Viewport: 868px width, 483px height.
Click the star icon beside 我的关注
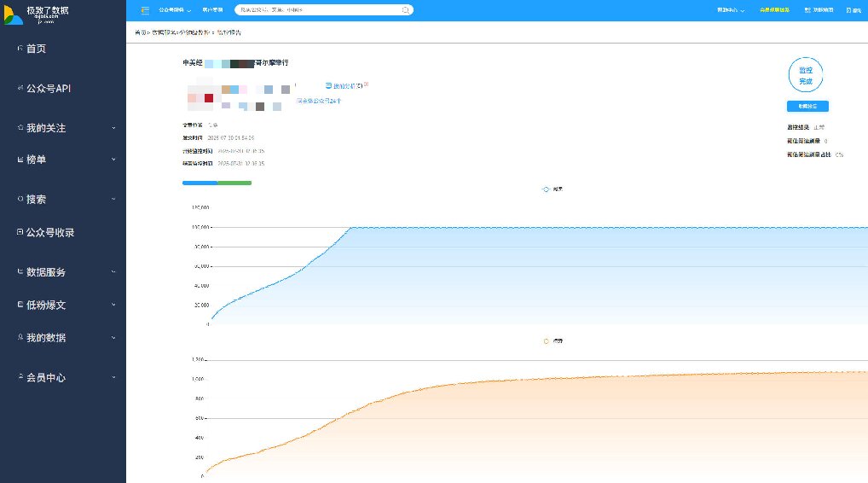click(20, 127)
